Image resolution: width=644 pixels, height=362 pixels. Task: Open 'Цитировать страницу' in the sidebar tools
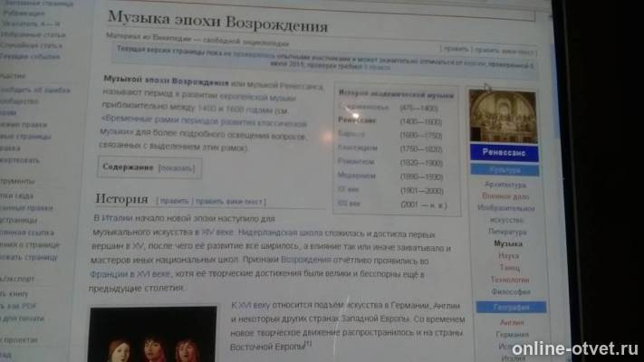click(29, 257)
